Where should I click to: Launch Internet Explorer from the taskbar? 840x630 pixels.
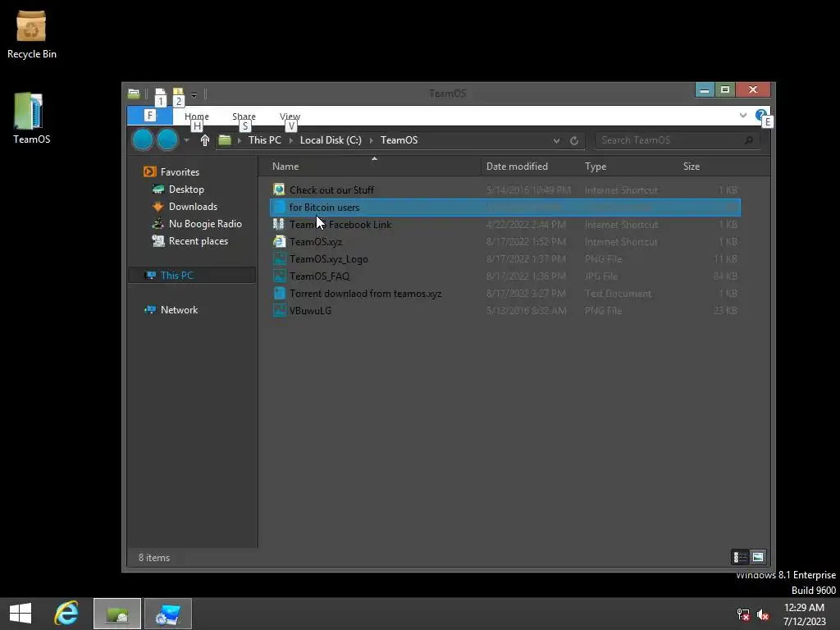66,614
